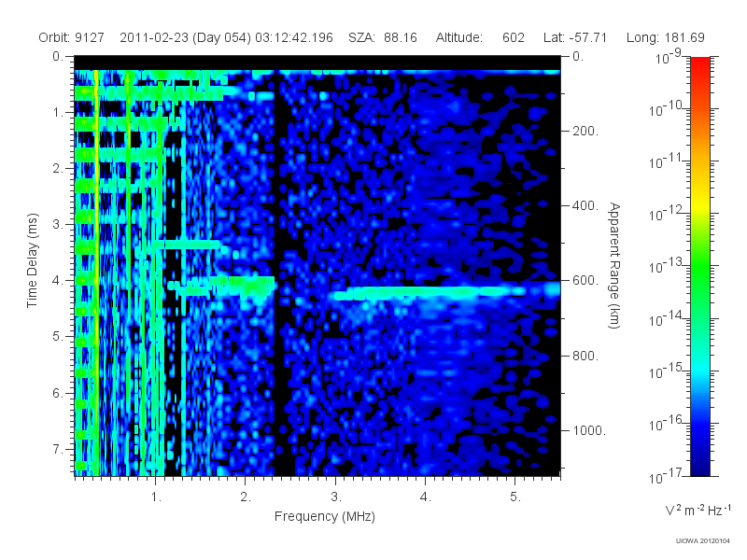Click the apparent range tick '600.'
The width and height of the screenshot is (747, 560).
[x=585, y=281]
